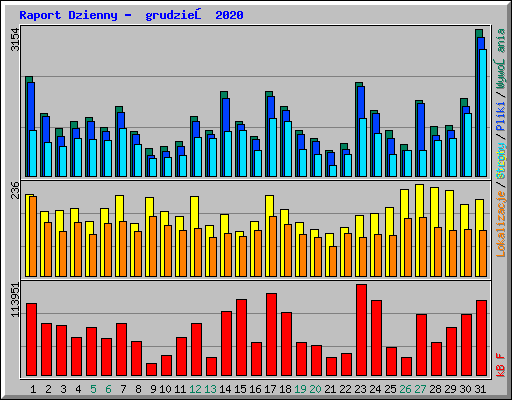Click the Lokalizacje legend label
Image resolution: width=512 pixels, height=400 pixels.
click(501, 224)
